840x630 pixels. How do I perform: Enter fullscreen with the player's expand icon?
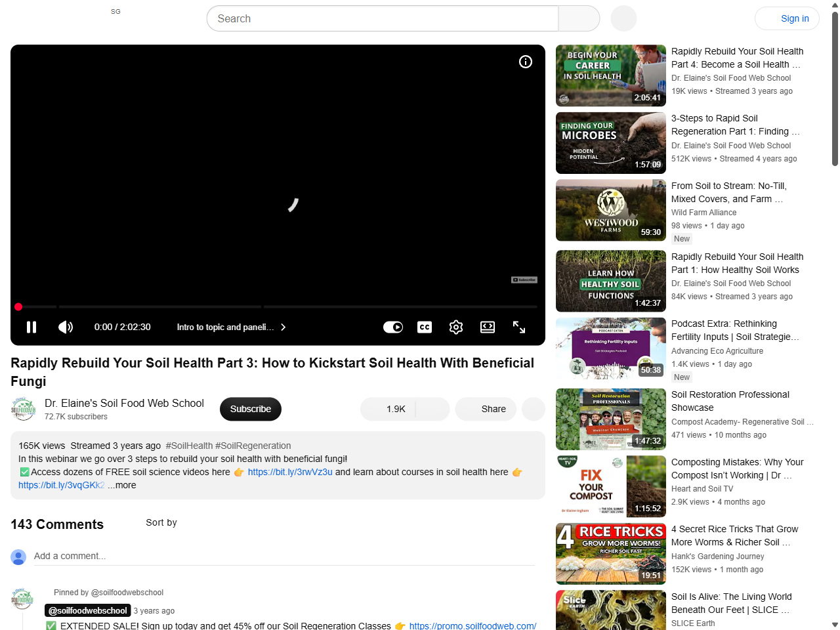coord(519,327)
